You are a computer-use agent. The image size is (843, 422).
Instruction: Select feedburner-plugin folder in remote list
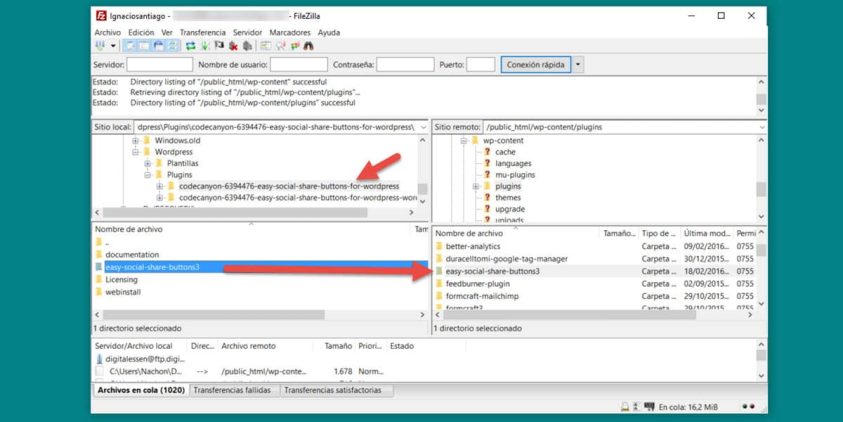point(478,283)
